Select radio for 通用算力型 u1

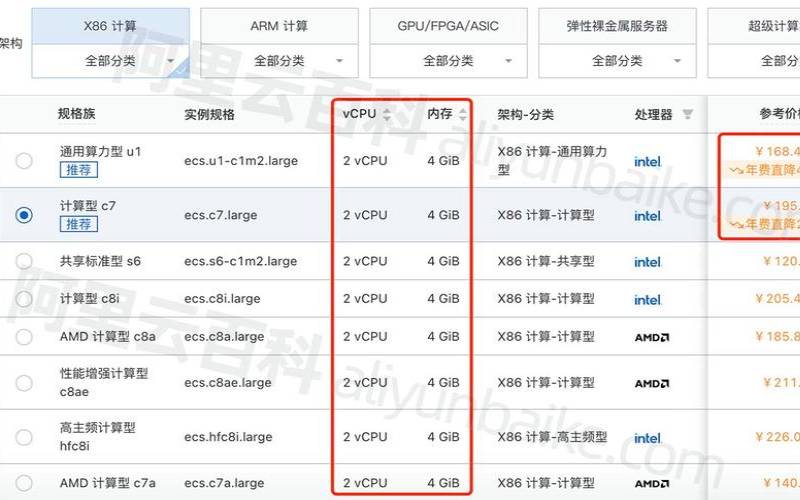coord(23,161)
